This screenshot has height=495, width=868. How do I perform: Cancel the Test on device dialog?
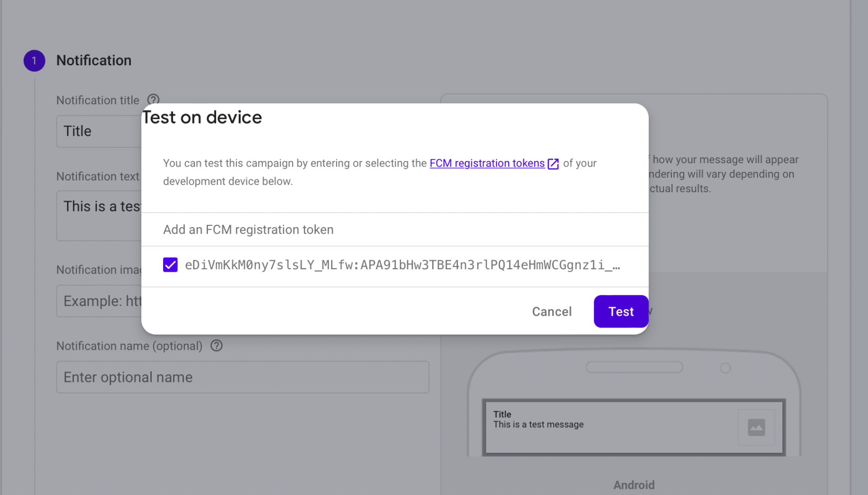tap(552, 311)
